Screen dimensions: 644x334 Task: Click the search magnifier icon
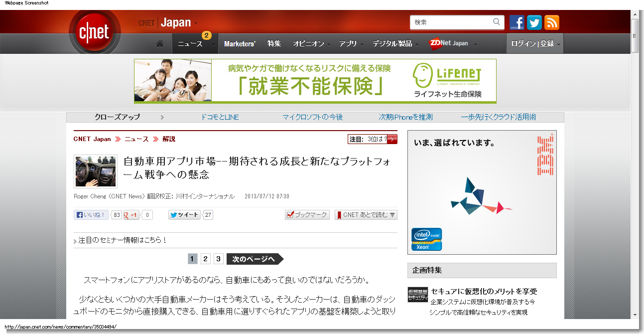(x=497, y=22)
